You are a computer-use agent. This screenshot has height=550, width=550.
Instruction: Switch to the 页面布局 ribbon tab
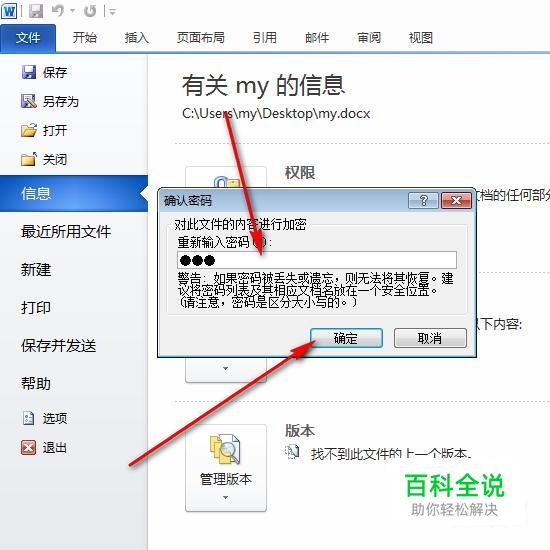pyautogui.click(x=200, y=38)
